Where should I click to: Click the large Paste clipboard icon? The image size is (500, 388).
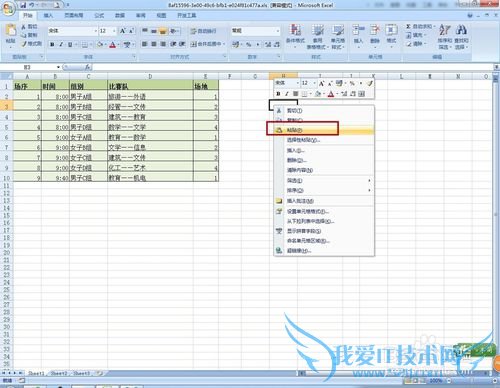coord(11,31)
